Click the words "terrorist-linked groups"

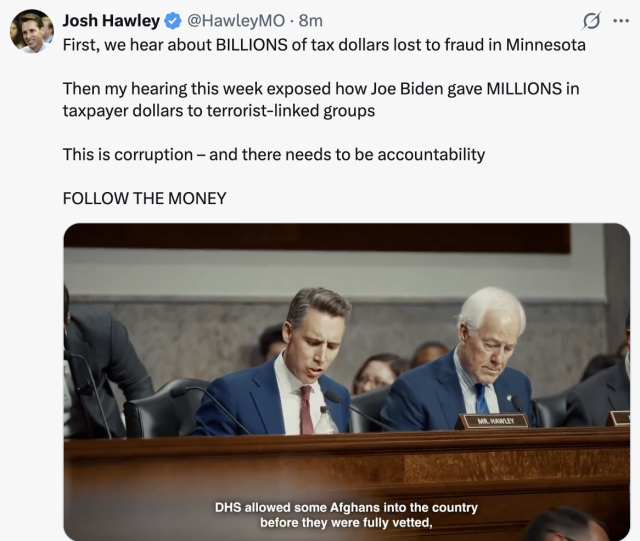tap(291, 111)
